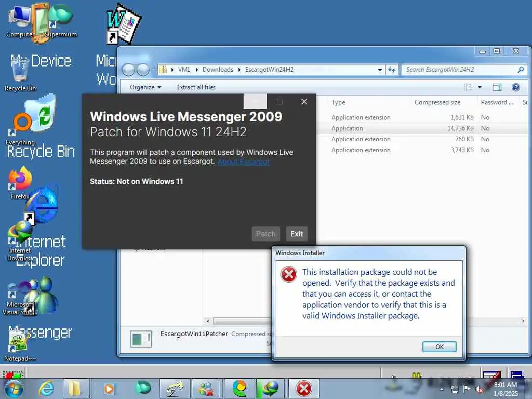Toggle the preview pane in Explorer
Screen dimensions: 532x399
(497, 87)
